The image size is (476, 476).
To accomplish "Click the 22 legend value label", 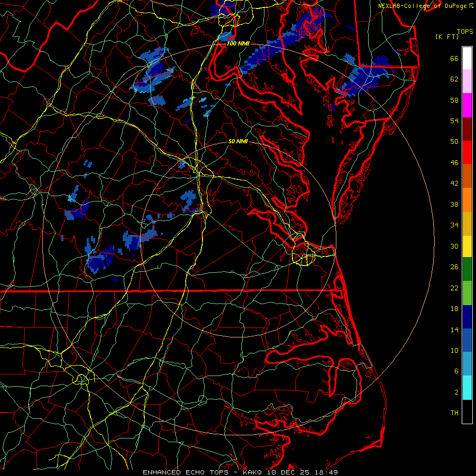I will click(454, 288).
